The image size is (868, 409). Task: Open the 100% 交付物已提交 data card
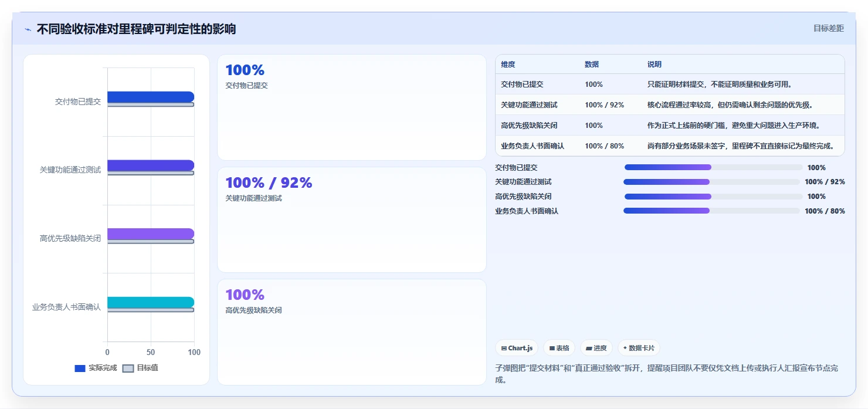pyautogui.click(x=352, y=107)
